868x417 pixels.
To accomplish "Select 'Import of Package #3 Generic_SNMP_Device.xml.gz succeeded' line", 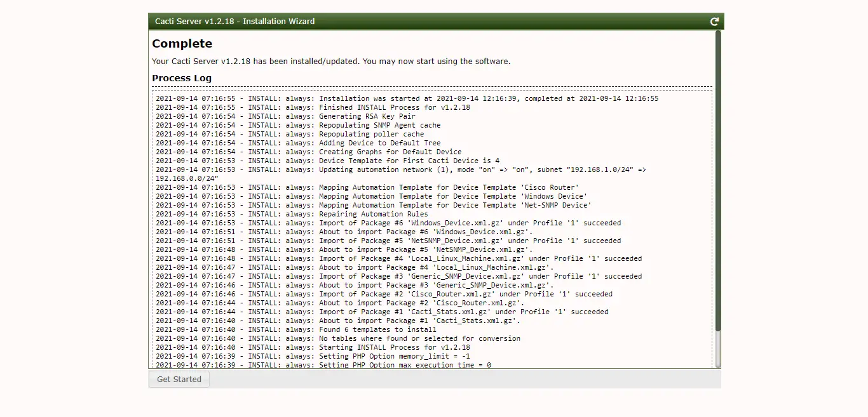I will tap(399, 276).
